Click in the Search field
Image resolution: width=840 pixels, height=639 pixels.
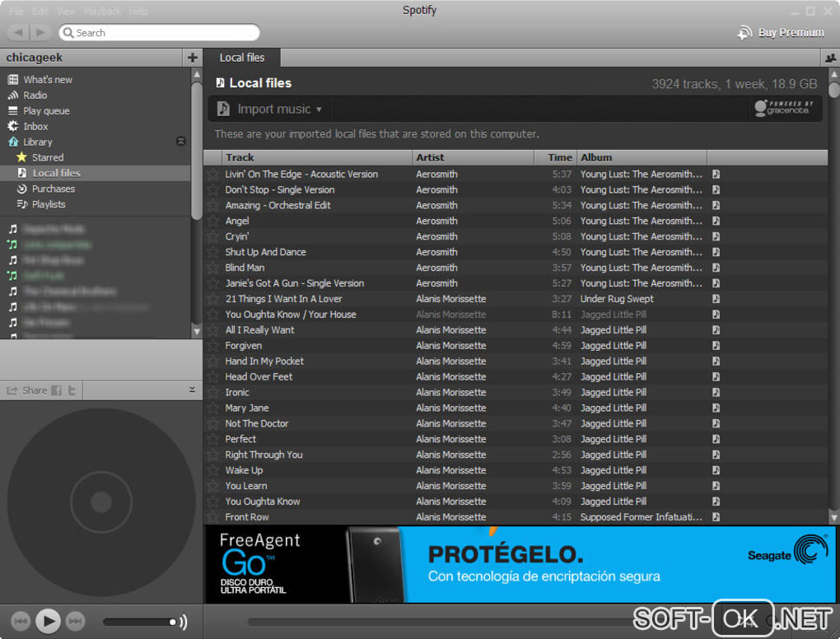coord(159,33)
